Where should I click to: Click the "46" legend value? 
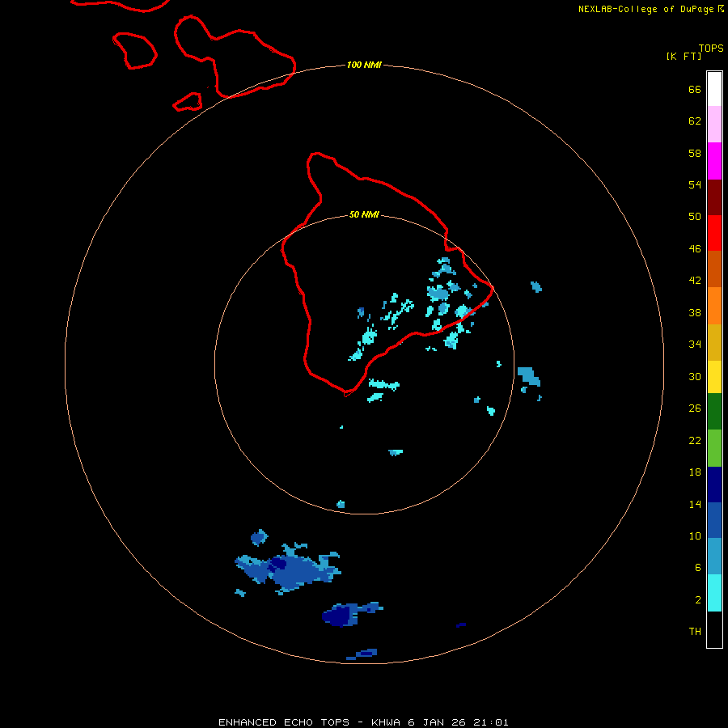[695, 249]
